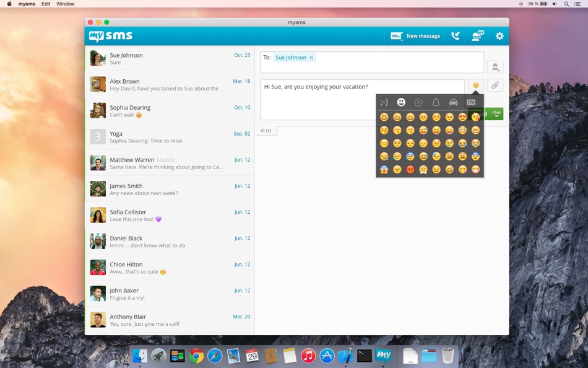Open Launchpad from the dock
The image size is (588, 368).
tap(158, 356)
